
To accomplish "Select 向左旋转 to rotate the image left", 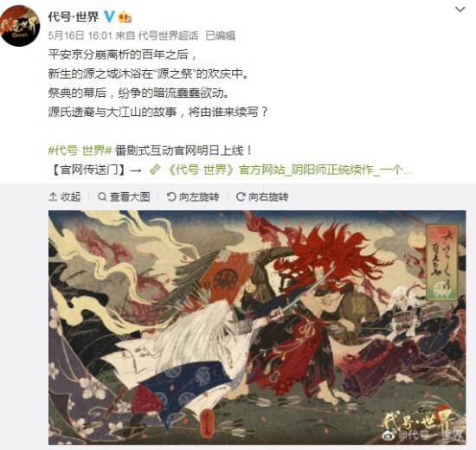I will tap(193, 196).
